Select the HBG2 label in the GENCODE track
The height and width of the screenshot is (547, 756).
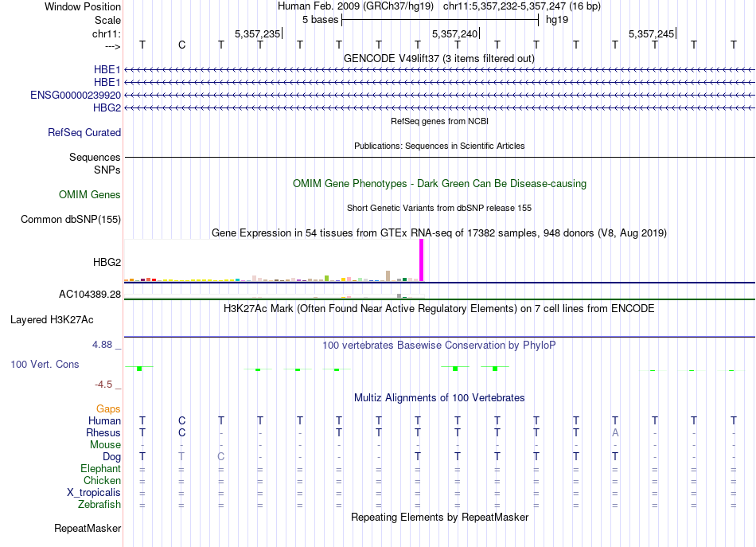click(107, 107)
